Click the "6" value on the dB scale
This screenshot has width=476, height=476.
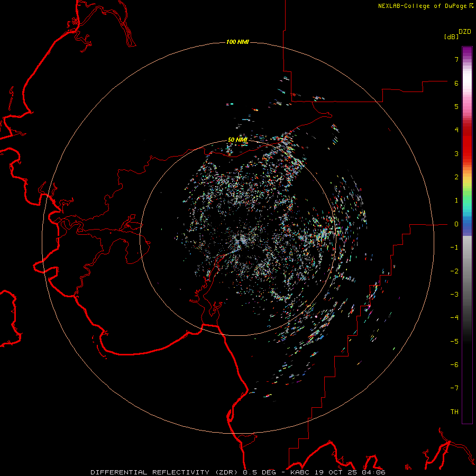[456, 83]
